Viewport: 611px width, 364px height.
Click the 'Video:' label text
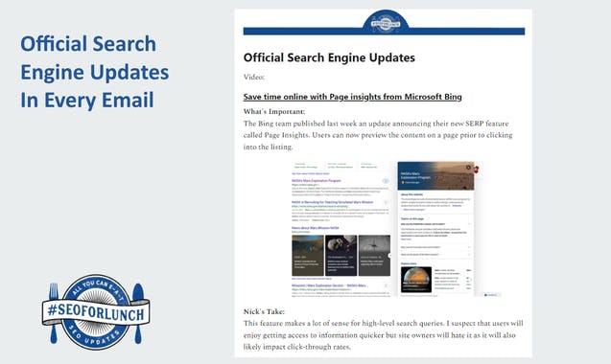[254, 77]
